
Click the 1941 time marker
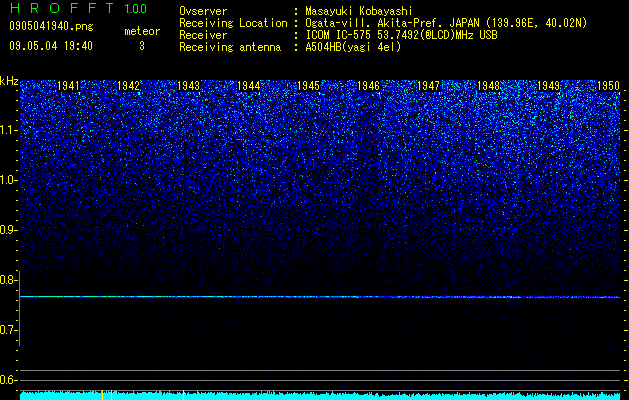[69, 86]
